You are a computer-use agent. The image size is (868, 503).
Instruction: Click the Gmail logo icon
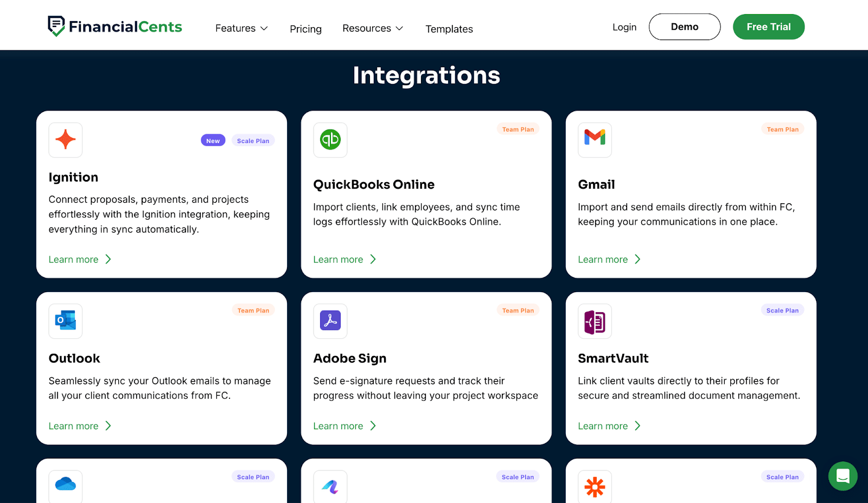(x=595, y=140)
